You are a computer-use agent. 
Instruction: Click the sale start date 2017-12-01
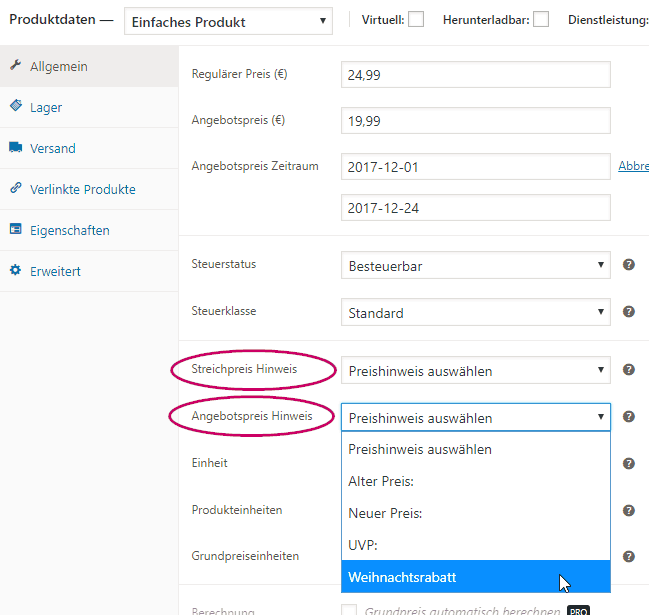[x=476, y=166]
